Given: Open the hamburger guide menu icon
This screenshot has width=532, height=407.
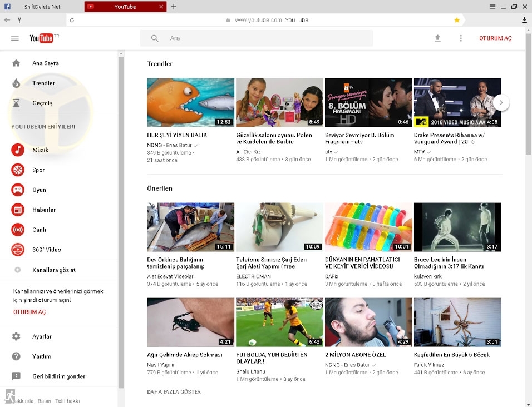Looking at the screenshot, I should pos(15,38).
